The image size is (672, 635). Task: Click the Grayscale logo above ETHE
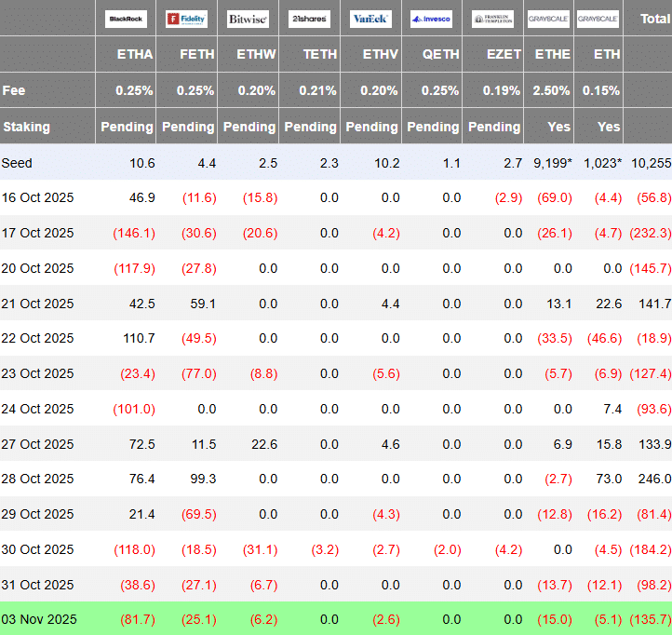pyautogui.click(x=548, y=19)
